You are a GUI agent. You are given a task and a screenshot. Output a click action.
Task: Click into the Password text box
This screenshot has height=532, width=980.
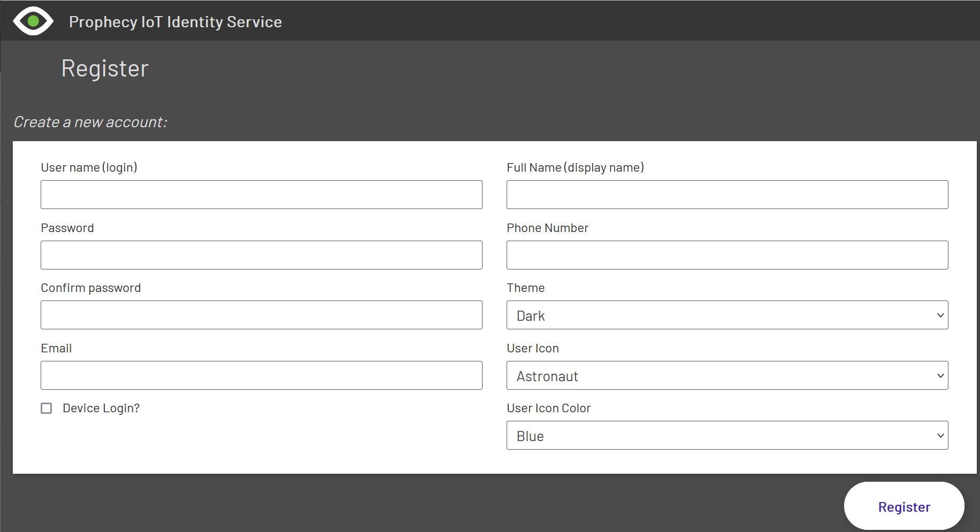(261, 255)
